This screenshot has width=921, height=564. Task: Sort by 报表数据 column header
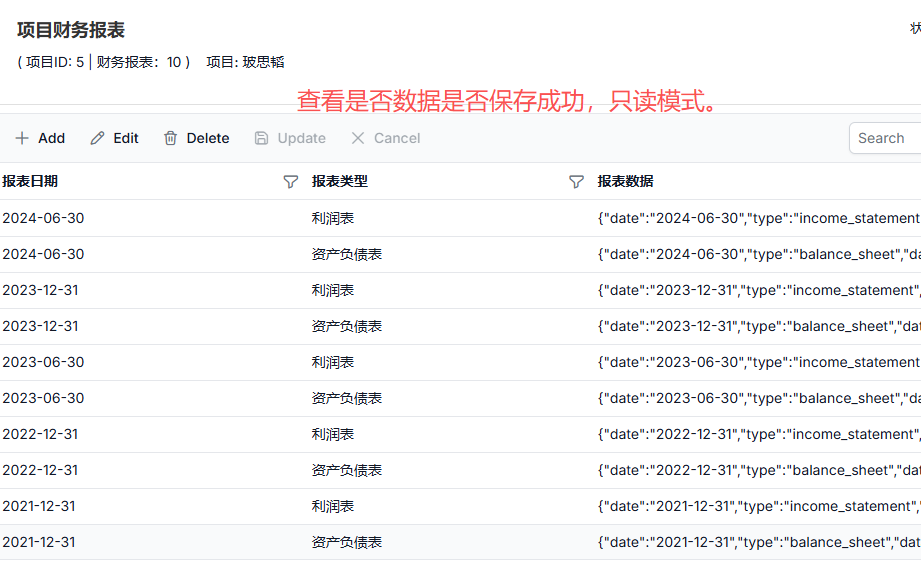tap(626, 181)
